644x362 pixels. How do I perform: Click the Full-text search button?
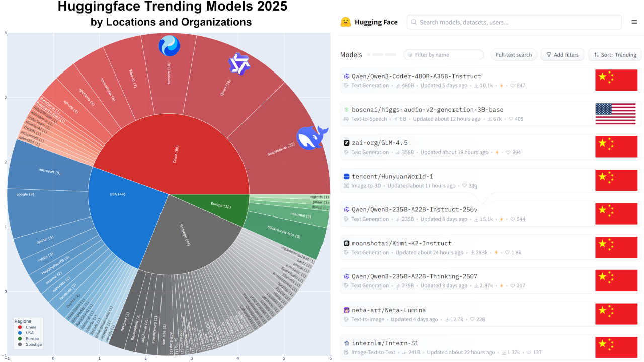point(514,55)
